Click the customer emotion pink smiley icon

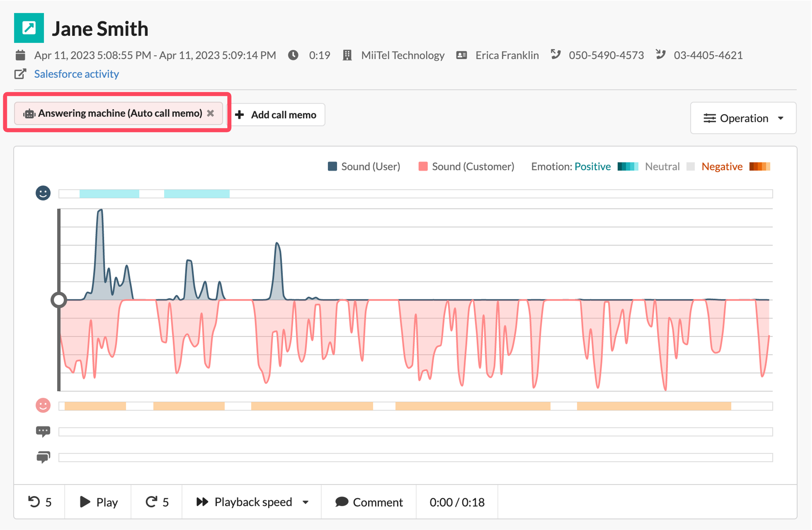(43, 405)
